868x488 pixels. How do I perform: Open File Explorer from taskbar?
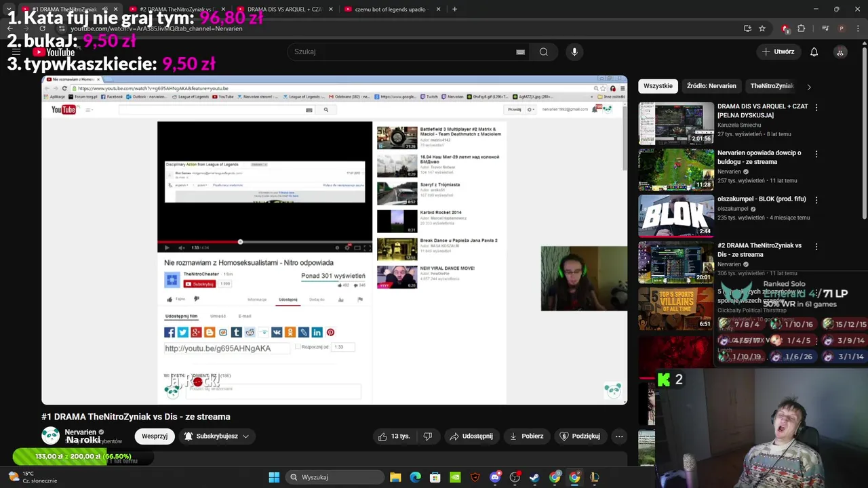395,477
